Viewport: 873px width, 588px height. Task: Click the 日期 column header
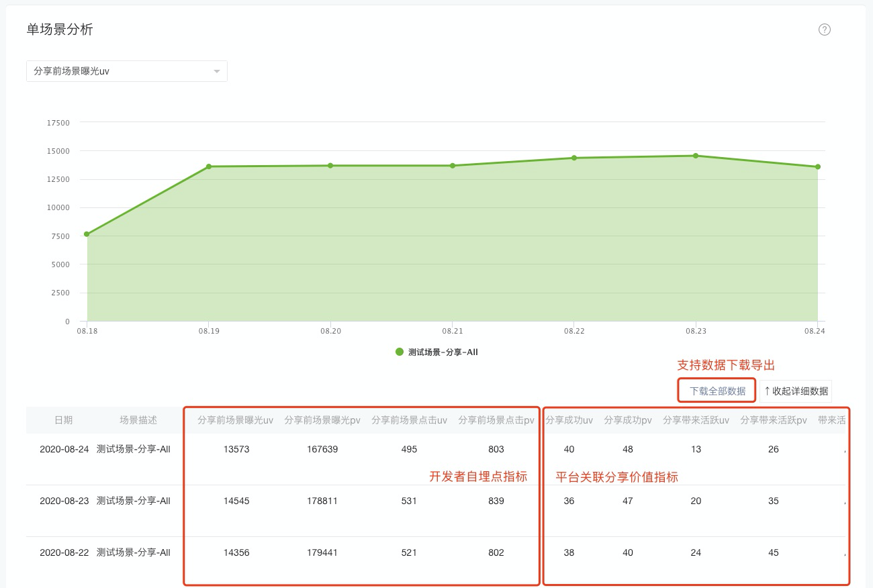coord(63,420)
